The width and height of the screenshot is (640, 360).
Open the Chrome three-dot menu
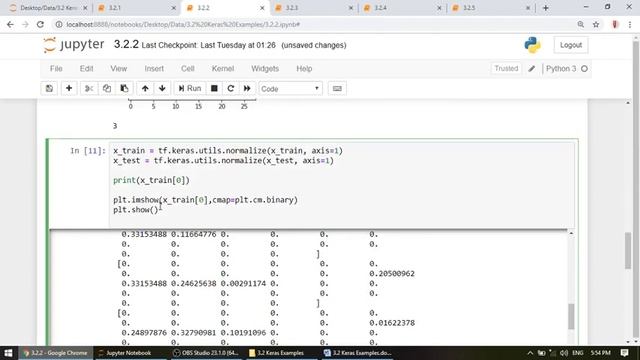[630, 24]
